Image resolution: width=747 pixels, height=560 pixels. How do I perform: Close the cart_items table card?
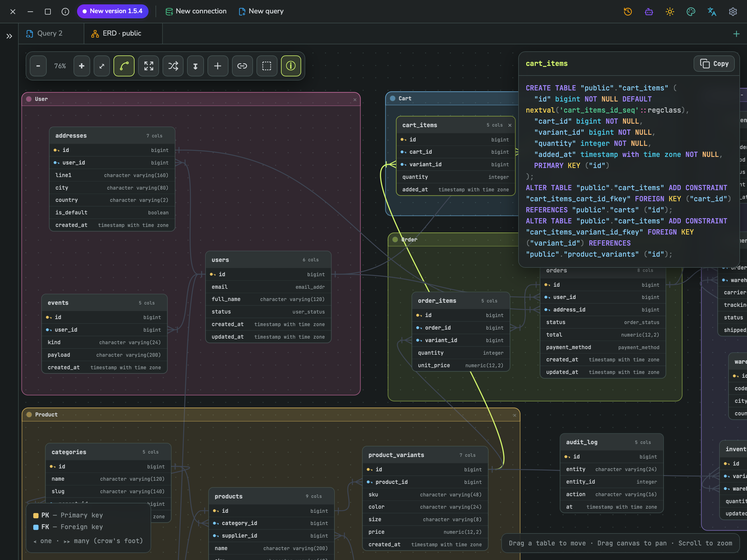point(510,125)
